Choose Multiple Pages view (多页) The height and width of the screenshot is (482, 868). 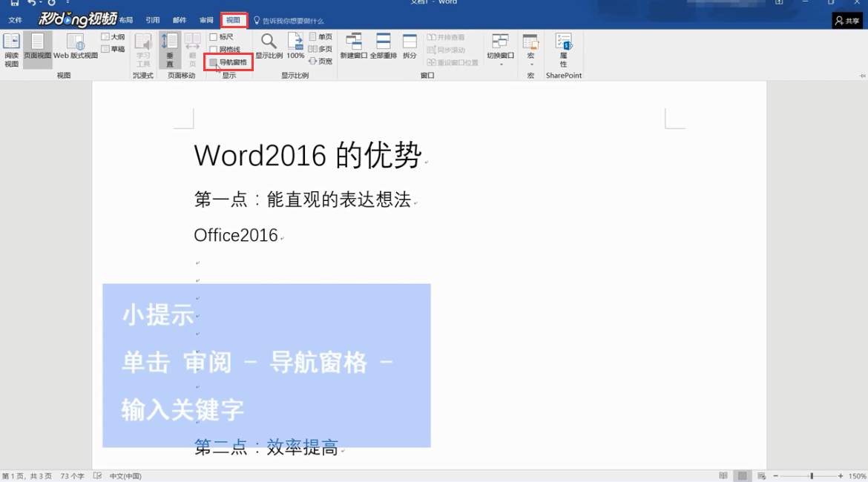click(x=320, y=49)
